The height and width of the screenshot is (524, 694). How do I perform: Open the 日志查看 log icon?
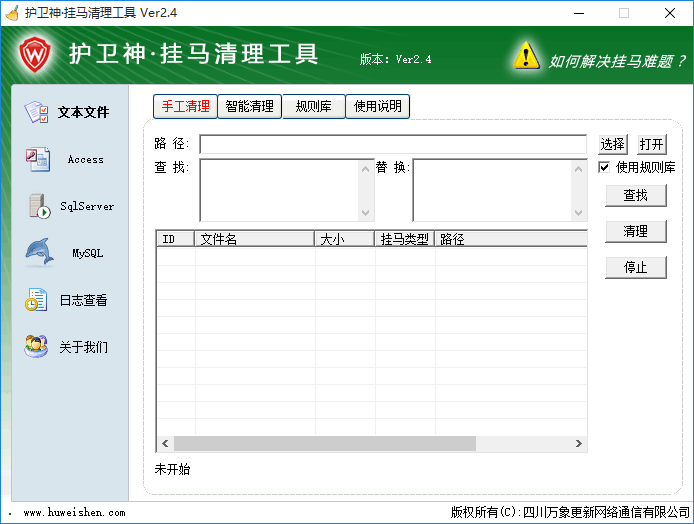point(36,300)
